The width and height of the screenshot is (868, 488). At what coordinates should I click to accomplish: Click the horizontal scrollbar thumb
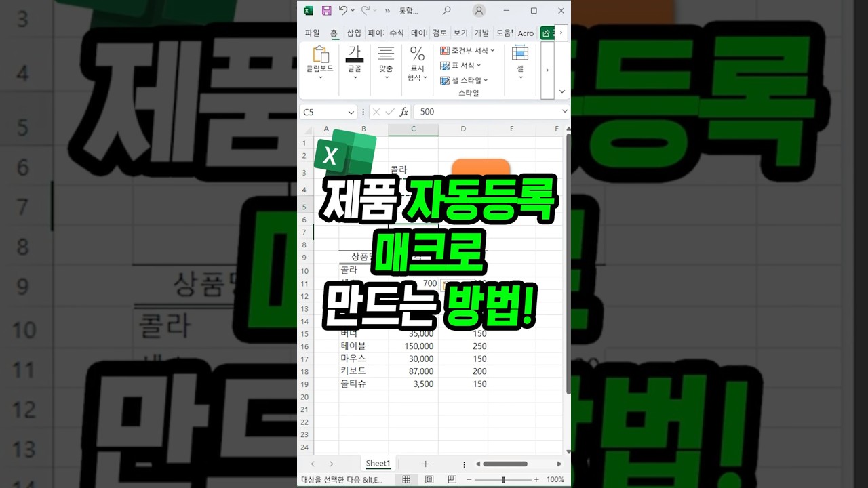pyautogui.click(x=505, y=464)
